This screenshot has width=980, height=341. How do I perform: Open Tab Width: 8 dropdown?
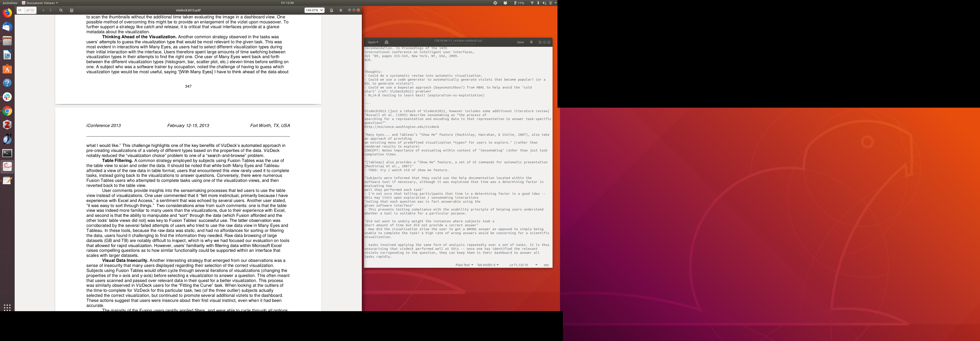(487, 265)
